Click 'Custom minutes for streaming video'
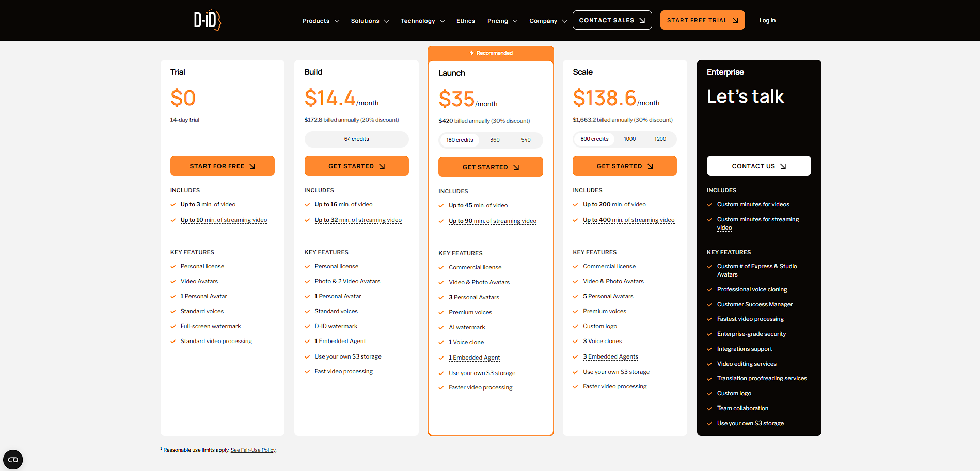Image resolution: width=980 pixels, height=471 pixels. click(757, 223)
